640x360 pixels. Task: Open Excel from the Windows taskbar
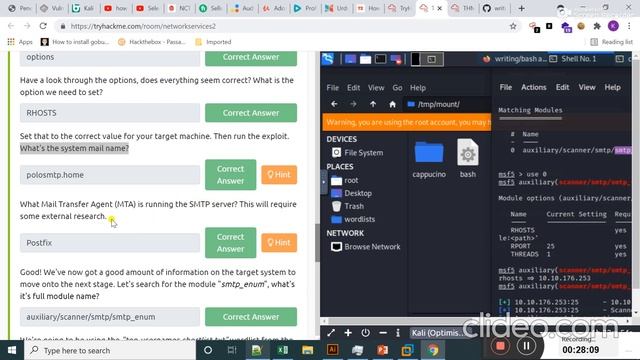(282, 350)
